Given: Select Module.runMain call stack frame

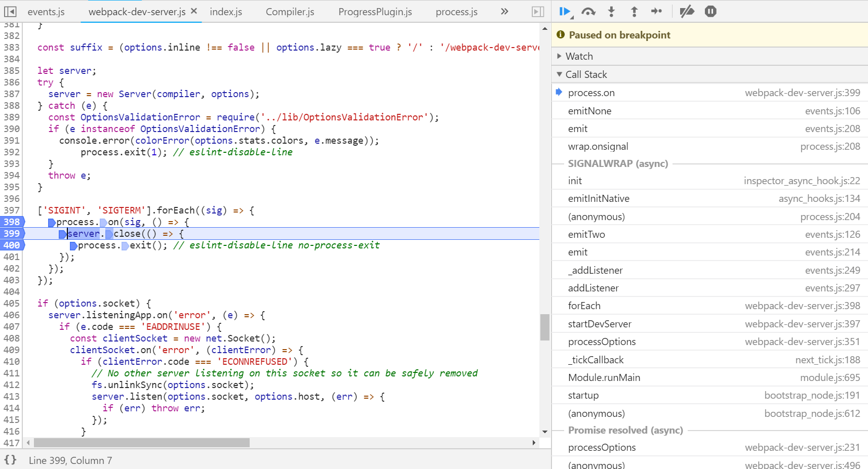Looking at the screenshot, I should pyautogui.click(x=709, y=377).
